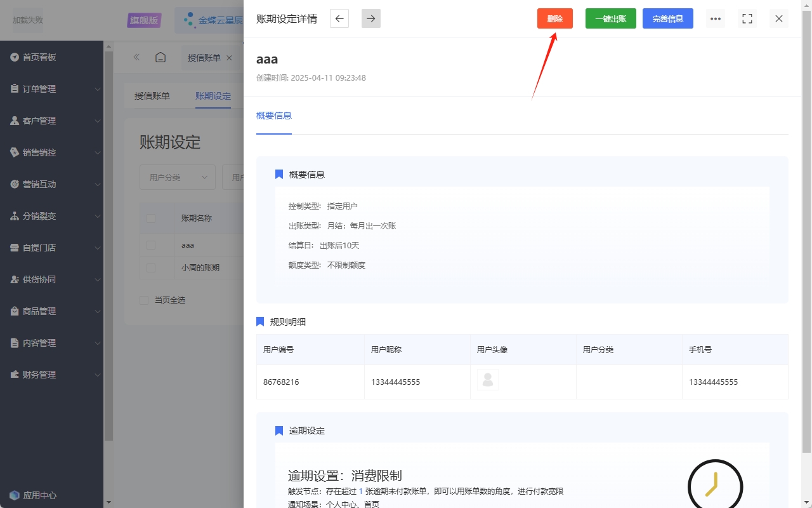Click the 分销裂变 sidebar icon

click(x=15, y=216)
